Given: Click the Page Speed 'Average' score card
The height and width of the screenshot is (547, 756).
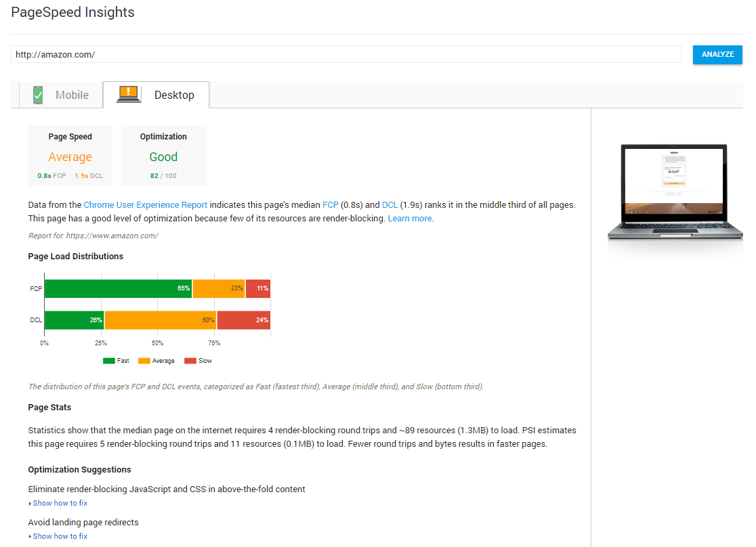Looking at the screenshot, I should pos(70,156).
